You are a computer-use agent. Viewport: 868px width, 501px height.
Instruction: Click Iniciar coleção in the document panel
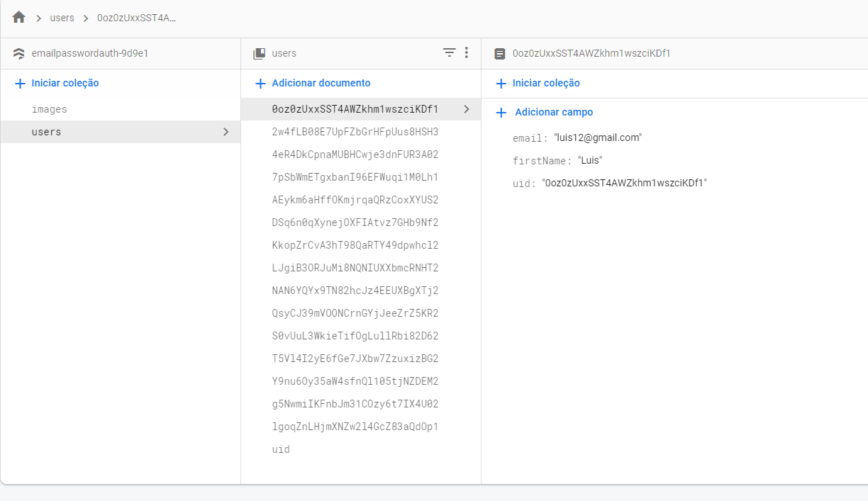[546, 83]
